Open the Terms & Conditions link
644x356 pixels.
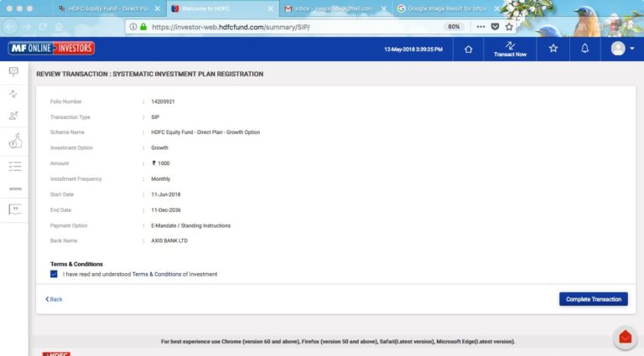[x=157, y=275]
